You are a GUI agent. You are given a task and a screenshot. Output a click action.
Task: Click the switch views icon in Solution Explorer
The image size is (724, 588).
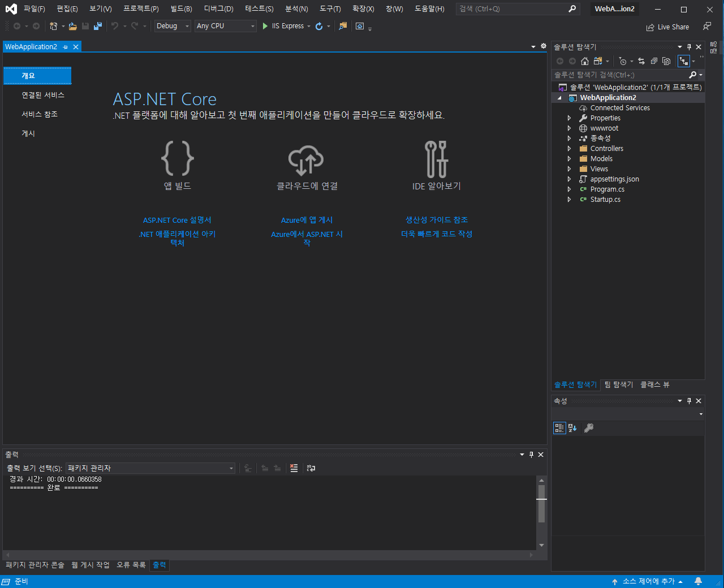tap(598, 61)
